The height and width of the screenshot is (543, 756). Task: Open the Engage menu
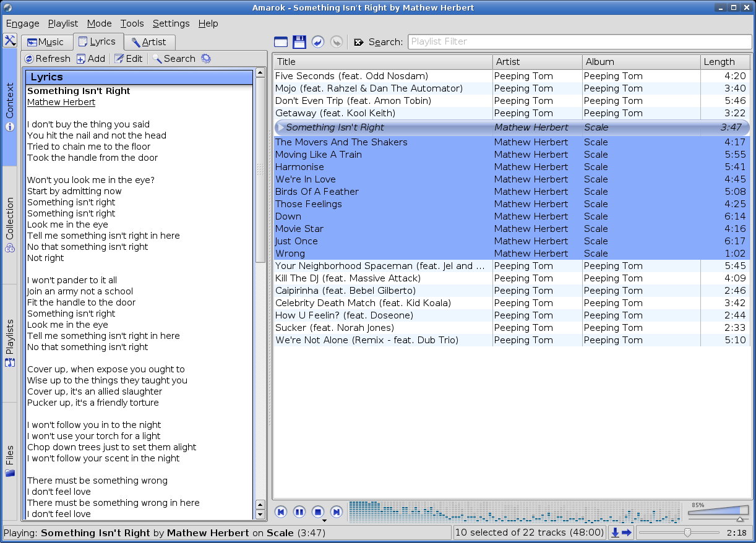tap(22, 24)
